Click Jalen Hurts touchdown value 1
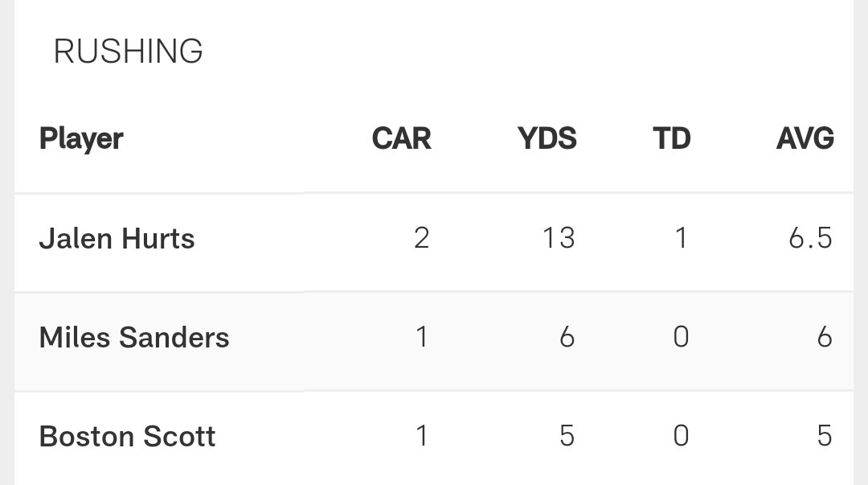This screenshot has height=485, width=868. [682, 238]
